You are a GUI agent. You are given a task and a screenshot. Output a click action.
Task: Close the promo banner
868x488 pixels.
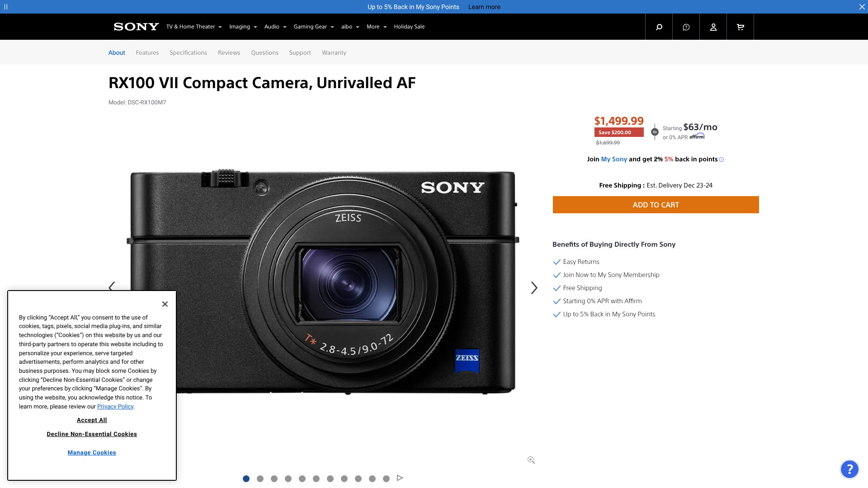click(863, 6)
